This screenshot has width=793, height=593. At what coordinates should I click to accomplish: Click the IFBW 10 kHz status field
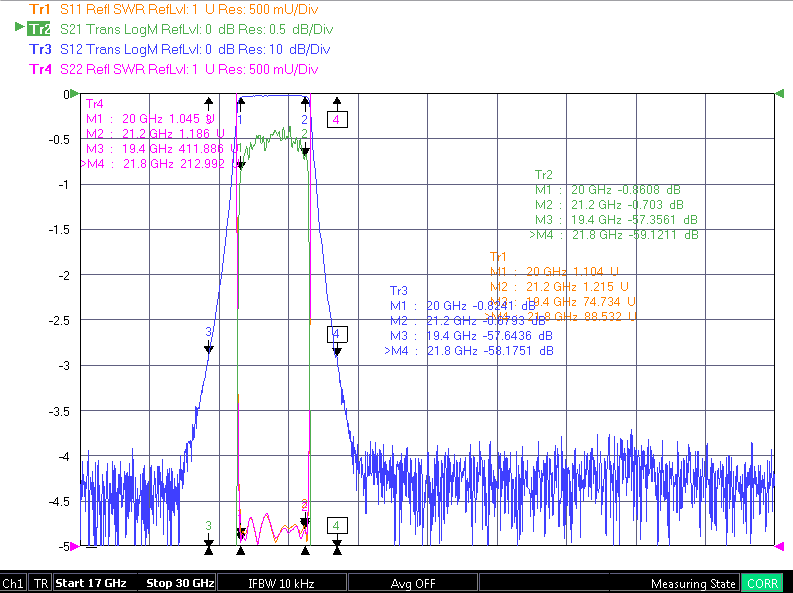(281, 583)
